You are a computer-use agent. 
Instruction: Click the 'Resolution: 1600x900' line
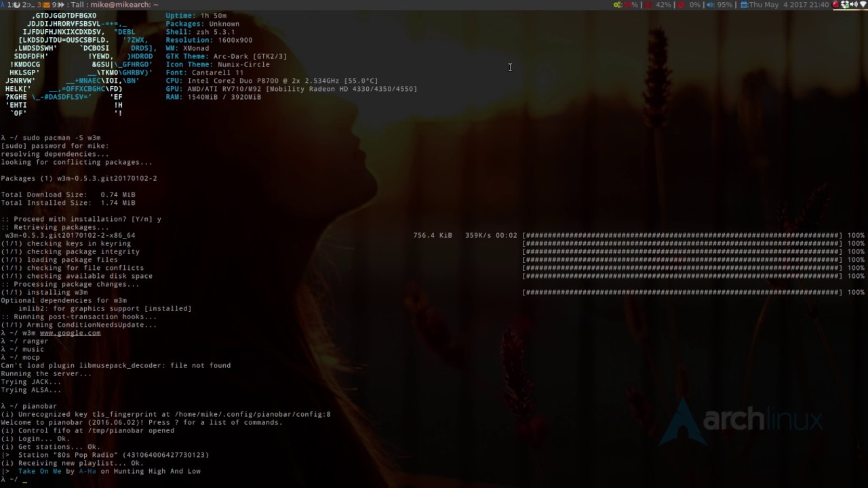[209, 40]
